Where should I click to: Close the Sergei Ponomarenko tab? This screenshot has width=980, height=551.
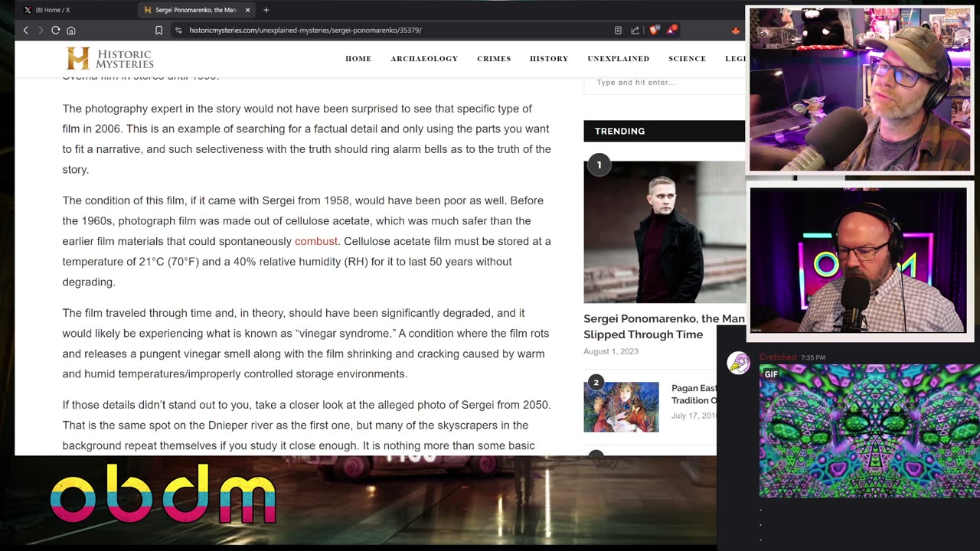pyautogui.click(x=247, y=10)
